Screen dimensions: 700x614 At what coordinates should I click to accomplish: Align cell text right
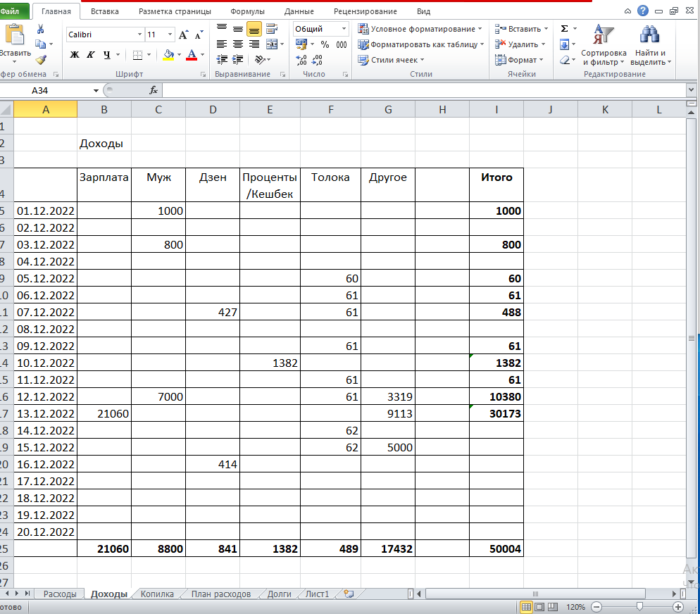click(254, 44)
